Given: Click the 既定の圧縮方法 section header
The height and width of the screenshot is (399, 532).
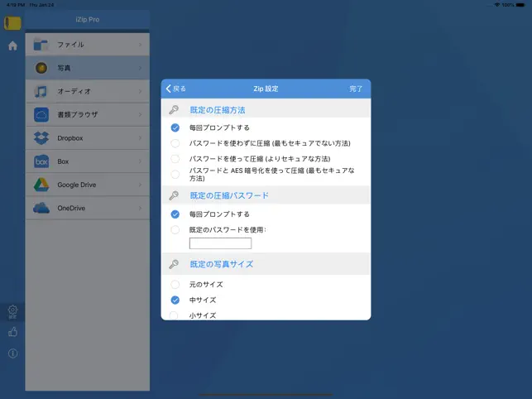Looking at the screenshot, I should click(218, 110).
